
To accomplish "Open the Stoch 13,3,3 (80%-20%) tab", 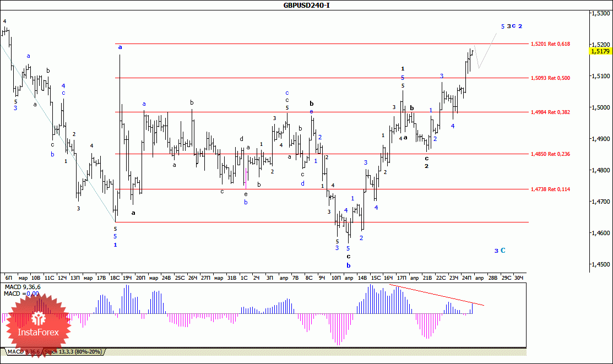I will click(x=73, y=352).
